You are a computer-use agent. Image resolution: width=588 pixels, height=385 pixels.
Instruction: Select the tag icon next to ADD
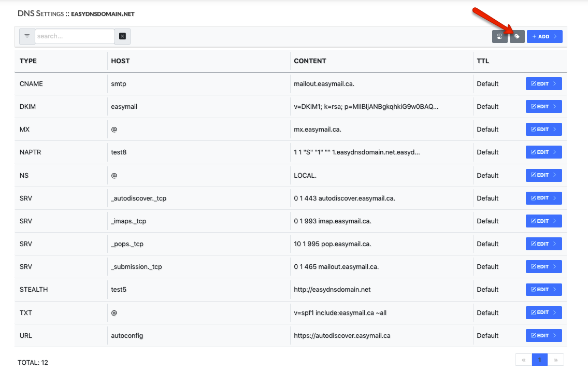pos(517,36)
